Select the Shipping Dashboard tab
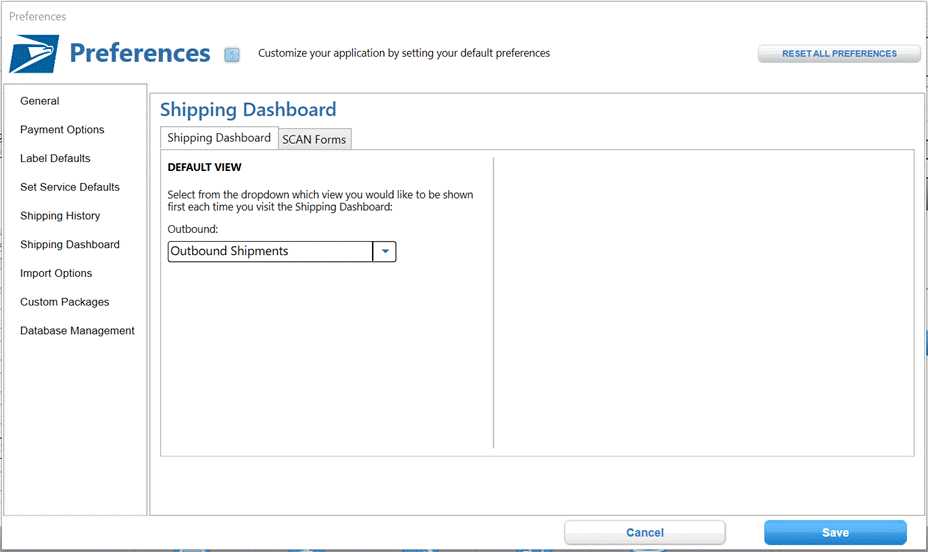 point(219,138)
